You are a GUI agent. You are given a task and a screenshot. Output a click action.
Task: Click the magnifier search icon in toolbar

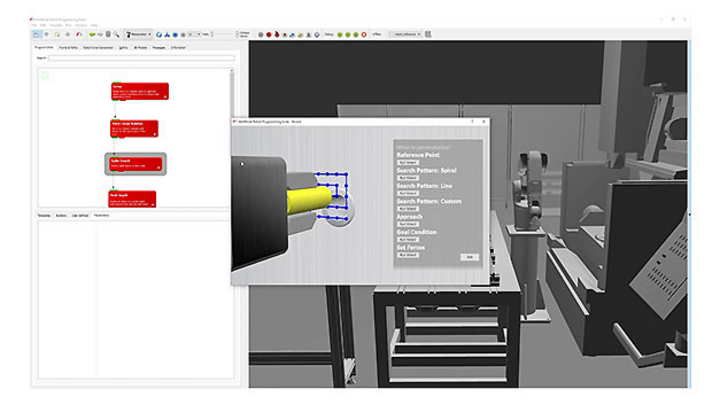pyautogui.click(x=118, y=34)
